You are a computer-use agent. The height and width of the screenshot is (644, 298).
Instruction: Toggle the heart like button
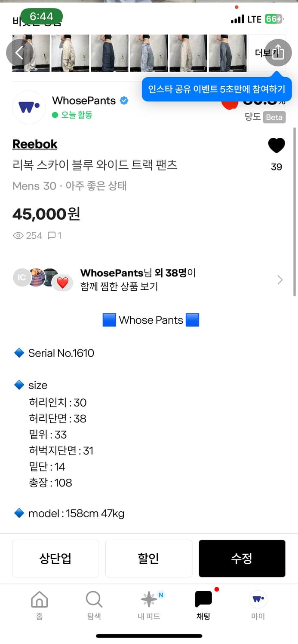[276, 146]
